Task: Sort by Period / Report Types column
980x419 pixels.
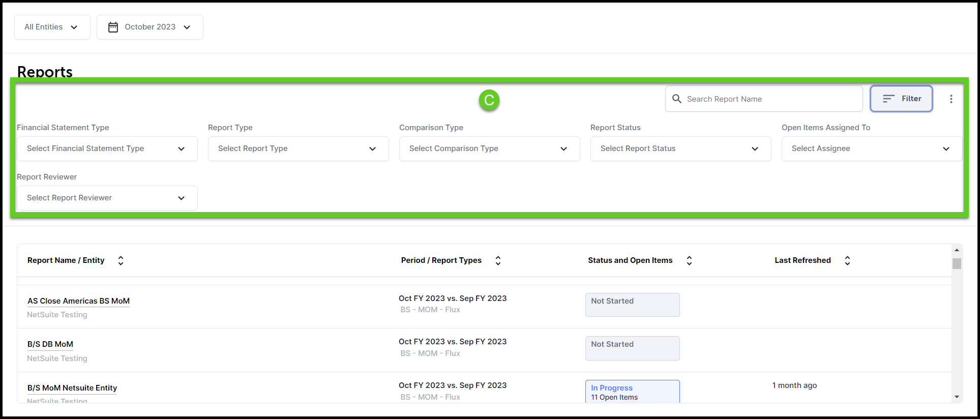Action: coord(498,260)
